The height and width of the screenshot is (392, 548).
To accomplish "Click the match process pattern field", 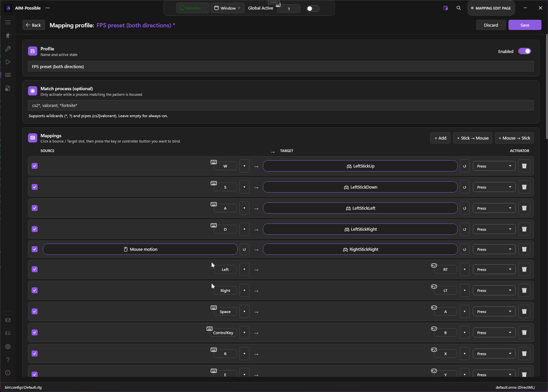I will [x=281, y=105].
